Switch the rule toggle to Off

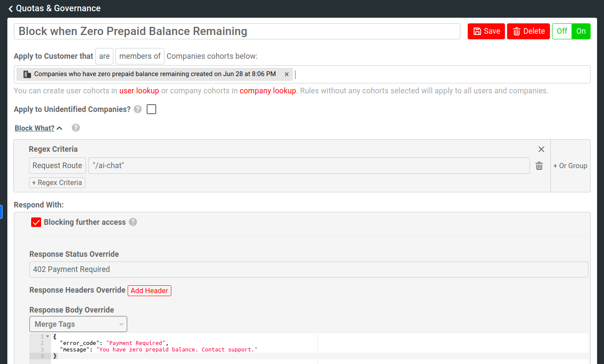(562, 31)
